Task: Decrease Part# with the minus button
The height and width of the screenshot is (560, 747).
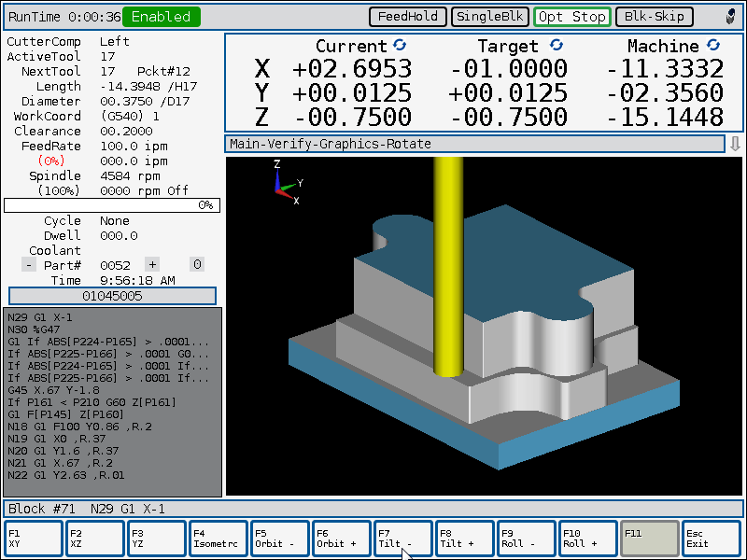Action: coord(29,264)
